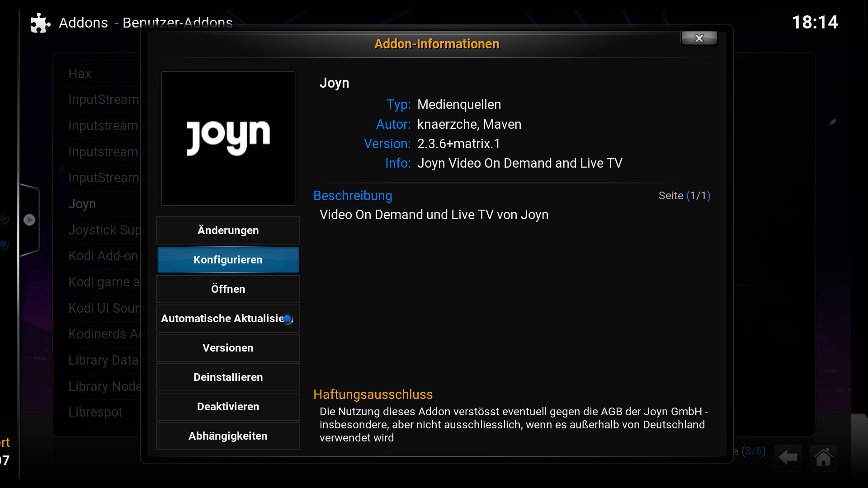The image size is (868, 488).
Task: Select Joystick Support list entry
Action: point(105,230)
